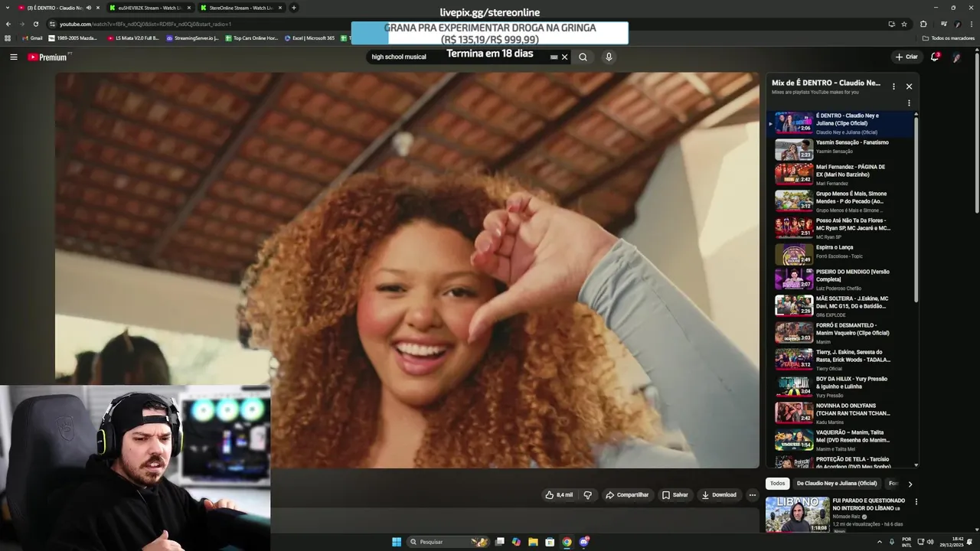
Task: Open the Criar create button
Action: tap(906, 57)
